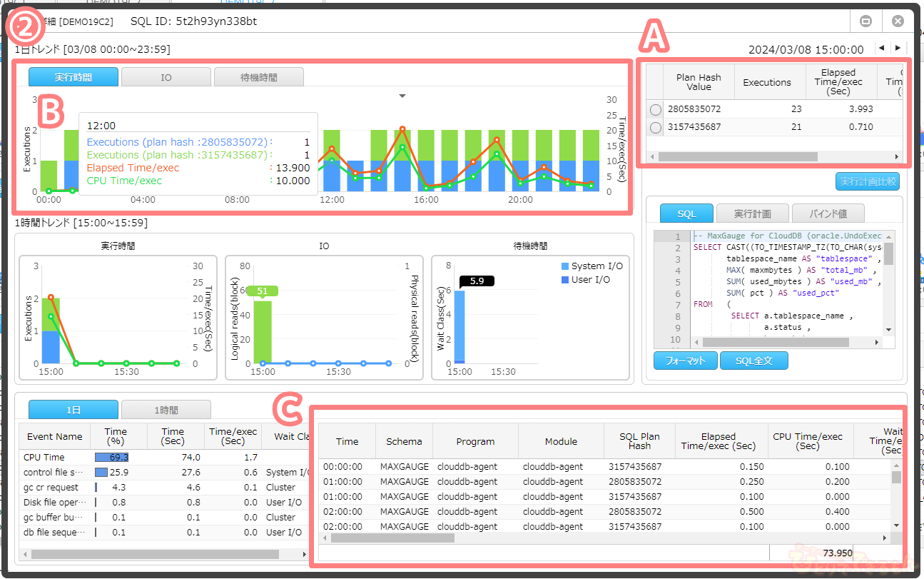The width and height of the screenshot is (924, 579).
Task: Select radio button for plan hash 2805835072
Action: pos(656,110)
